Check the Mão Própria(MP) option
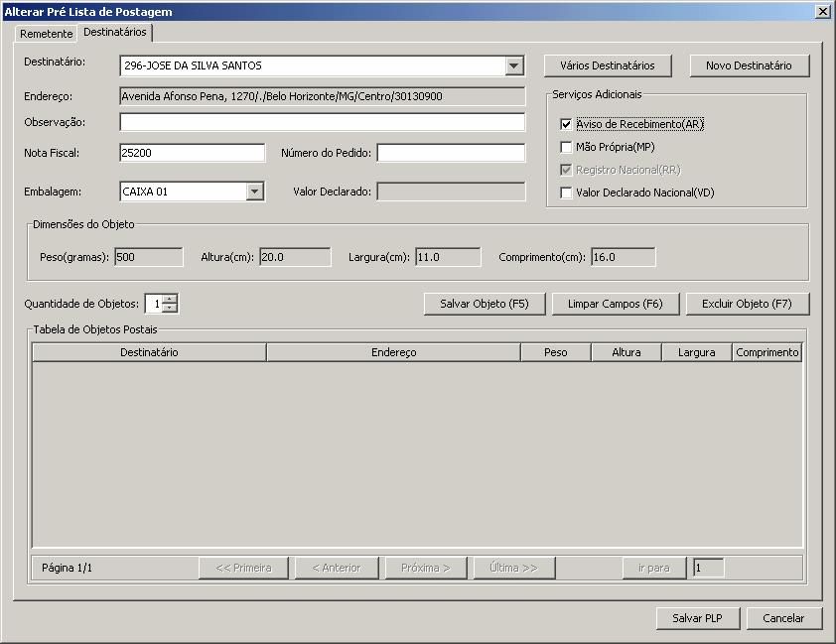This screenshot has height=644, width=836. pyautogui.click(x=567, y=145)
